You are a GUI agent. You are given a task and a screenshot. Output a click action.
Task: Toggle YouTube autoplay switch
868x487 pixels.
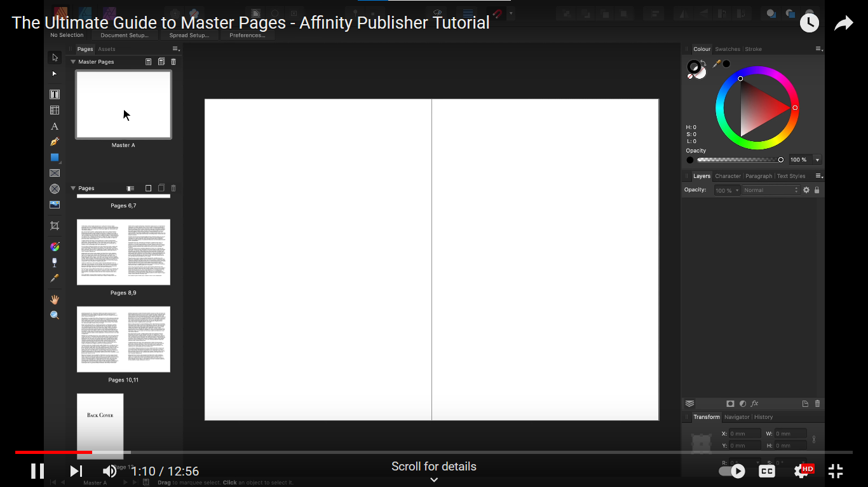[x=731, y=471]
